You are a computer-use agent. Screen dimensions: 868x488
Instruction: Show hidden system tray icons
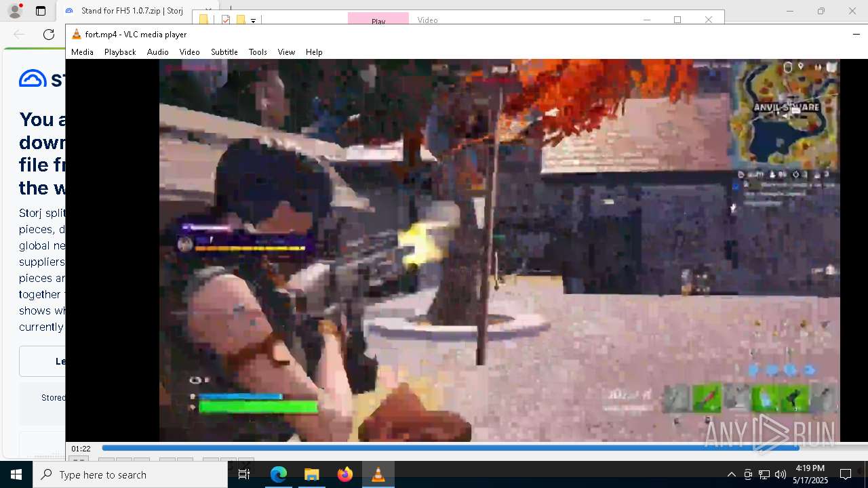tap(731, 474)
